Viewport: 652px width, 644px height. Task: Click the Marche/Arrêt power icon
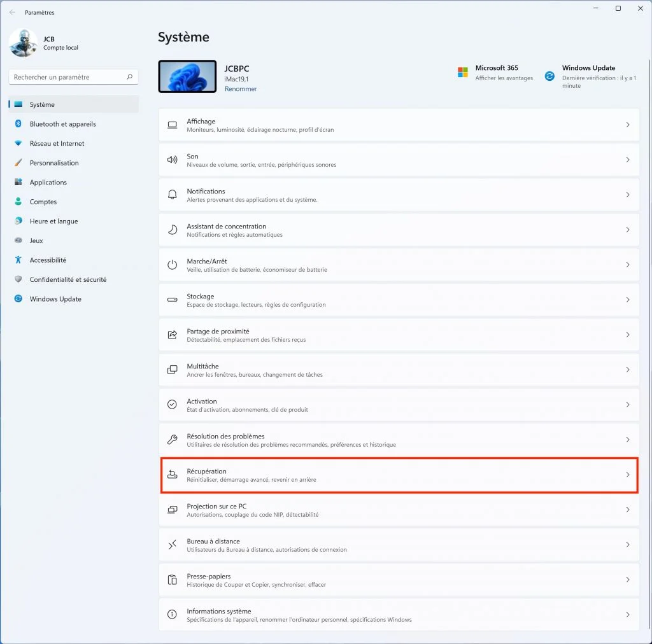[172, 265]
